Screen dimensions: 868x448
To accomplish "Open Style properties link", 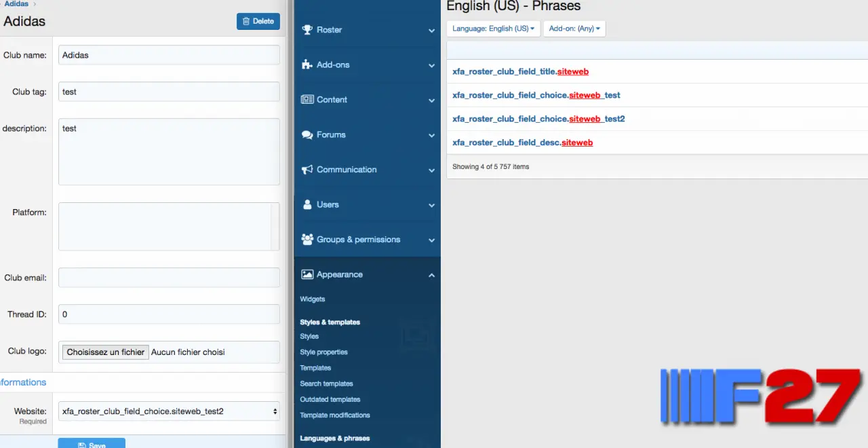I will point(323,352).
